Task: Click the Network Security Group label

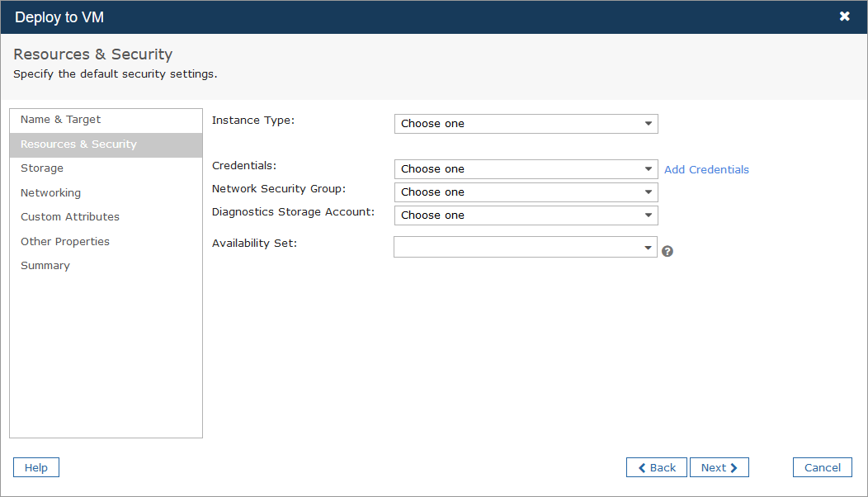Action: pos(278,189)
